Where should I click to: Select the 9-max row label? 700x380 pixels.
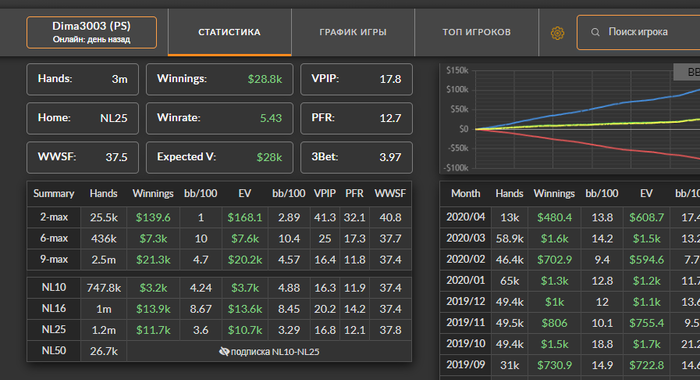54,259
